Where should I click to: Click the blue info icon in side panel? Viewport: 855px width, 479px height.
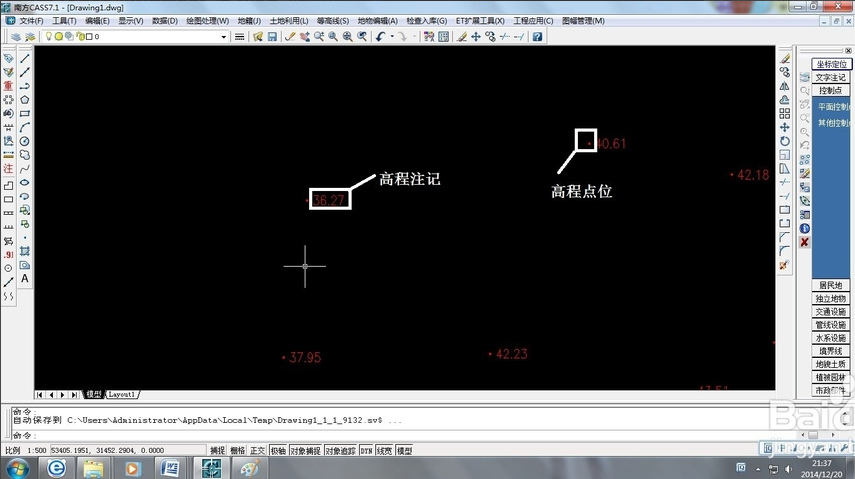804,229
